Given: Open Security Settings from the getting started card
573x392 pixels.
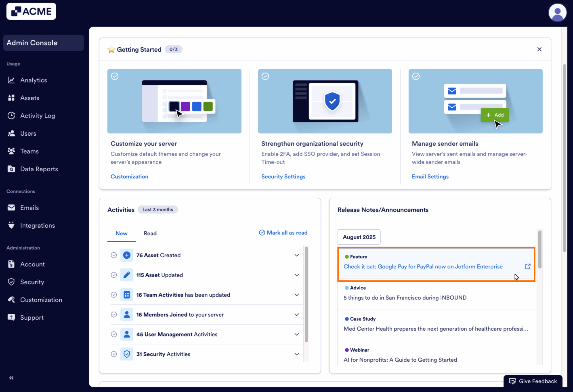Looking at the screenshot, I should pyautogui.click(x=283, y=177).
